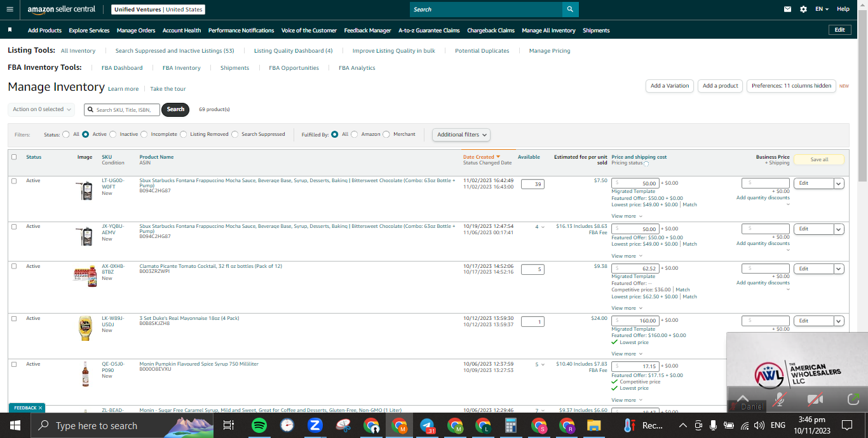Image resolution: width=868 pixels, height=438 pixels.
Task: Check the LT-UG0D-WOFT row checkbox
Action: coord(14,181)
